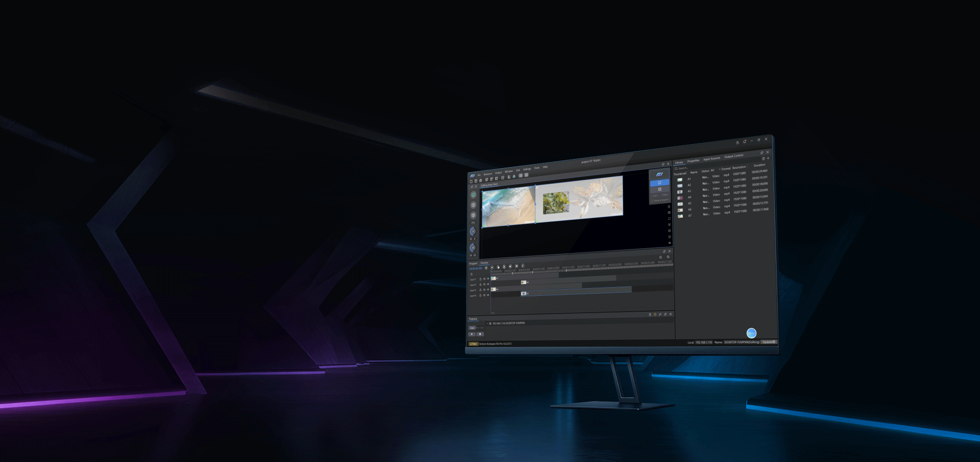Click the zoom in icon above timeline
The image size is (980, 462).
tap(668, 257)
